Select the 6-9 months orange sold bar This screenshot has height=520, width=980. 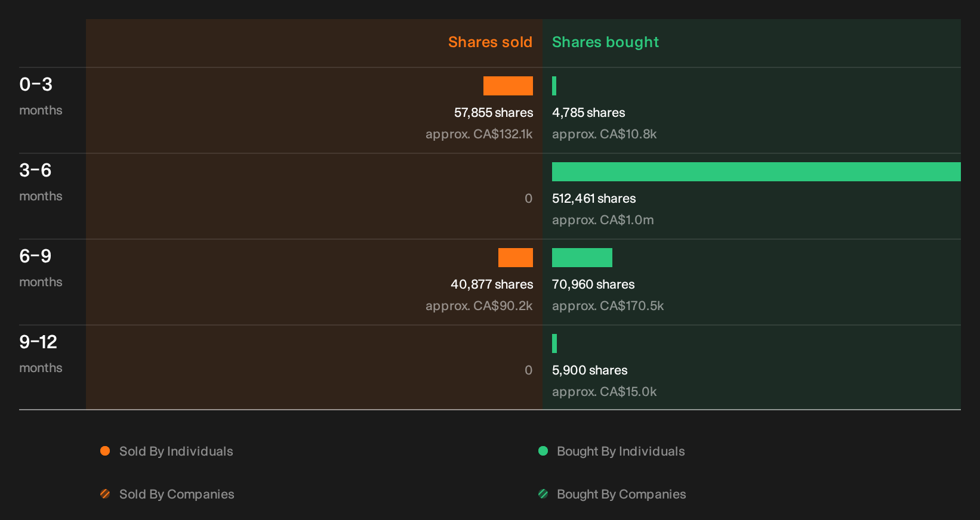click(x=516, y=258)
